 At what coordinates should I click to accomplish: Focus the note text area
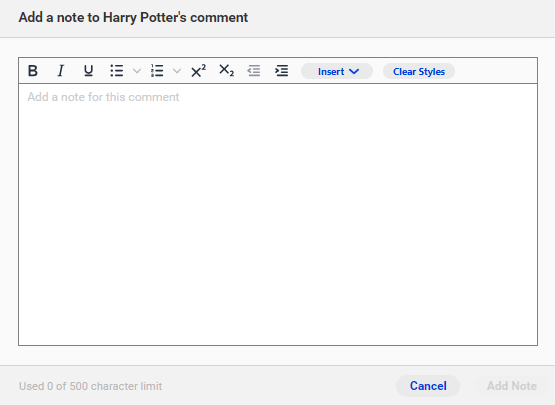point(278,214)
